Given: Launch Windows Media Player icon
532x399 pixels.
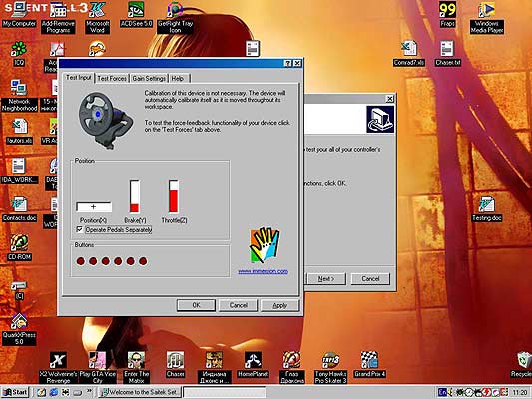Looking at the screenshot, I should coord(487,17).
